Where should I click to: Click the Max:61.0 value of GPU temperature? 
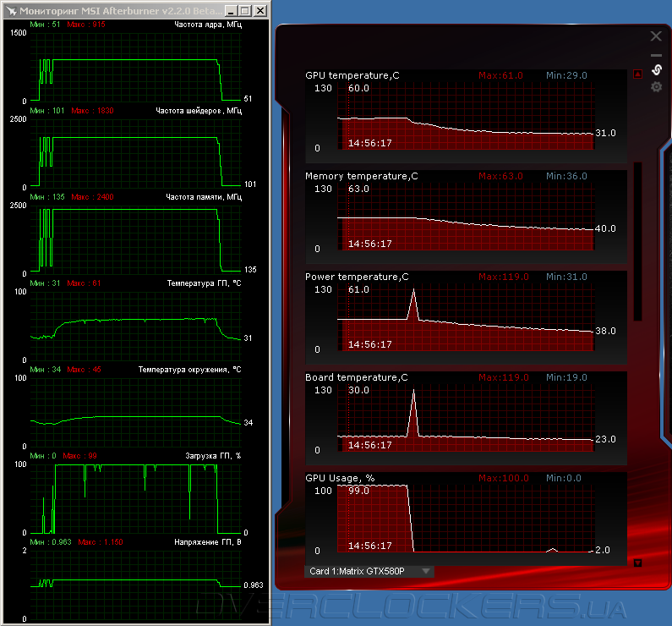[500, 75]
